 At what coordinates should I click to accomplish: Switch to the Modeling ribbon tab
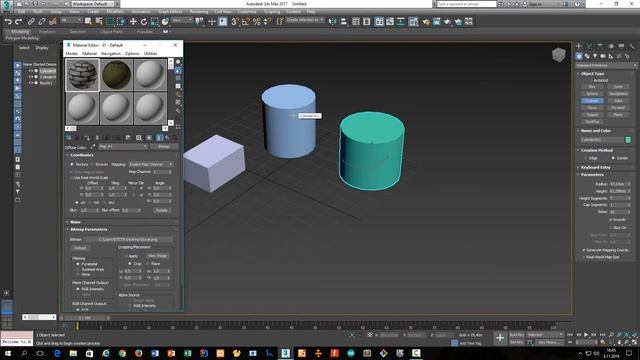(x=20, y=31)
